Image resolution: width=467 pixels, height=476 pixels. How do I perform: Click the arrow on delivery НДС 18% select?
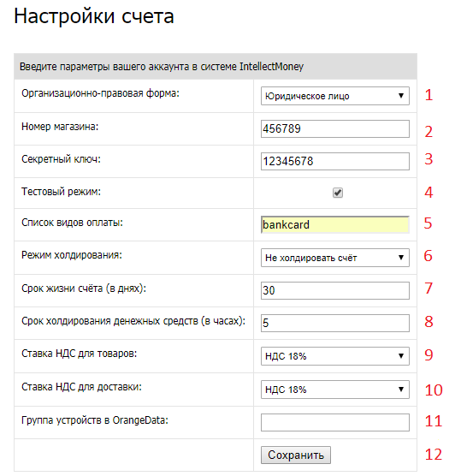coord(401,390)
